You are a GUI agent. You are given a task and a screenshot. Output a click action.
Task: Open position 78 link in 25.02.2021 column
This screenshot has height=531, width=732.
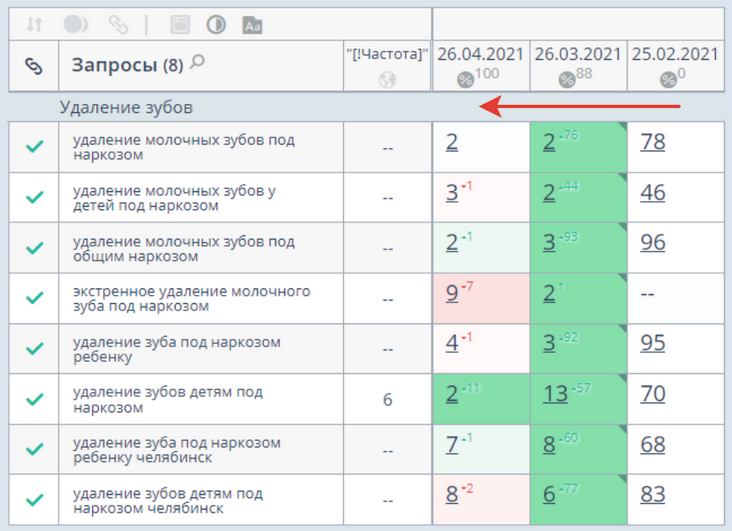click(653, 142)
